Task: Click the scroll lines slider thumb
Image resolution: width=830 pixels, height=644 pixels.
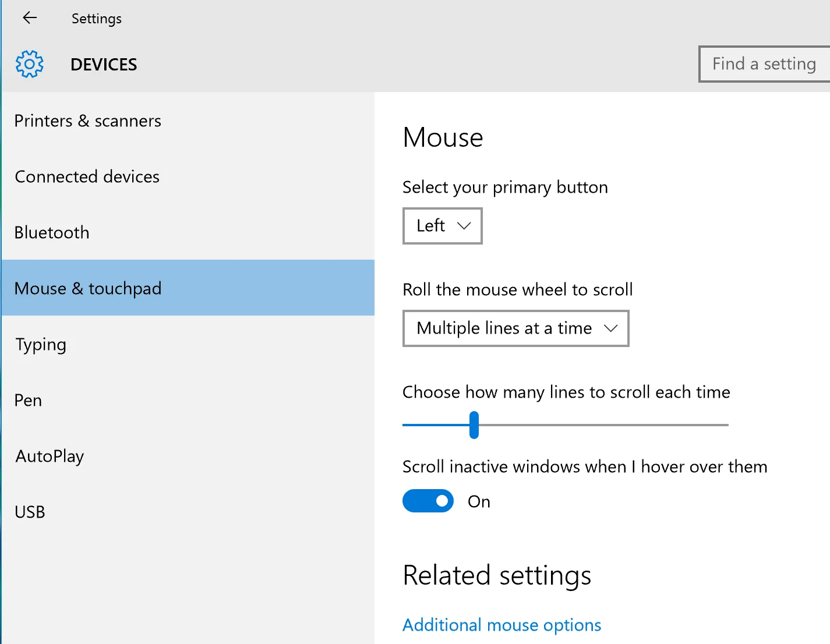Action: [x=474, y=425]
